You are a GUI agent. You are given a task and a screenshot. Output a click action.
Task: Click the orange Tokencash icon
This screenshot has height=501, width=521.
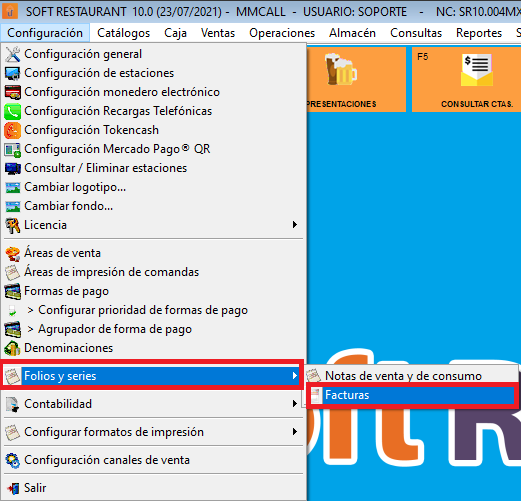(x=13, y=130)
